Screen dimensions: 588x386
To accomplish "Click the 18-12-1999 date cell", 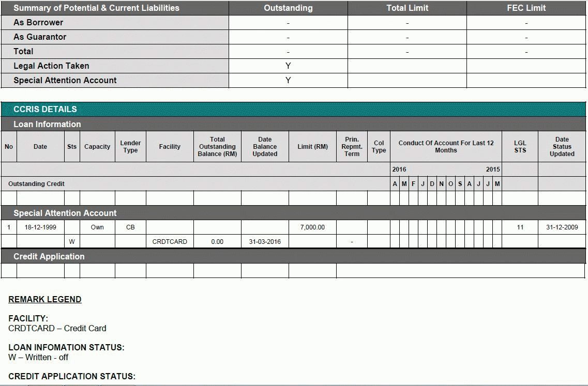I will coord(40,227).
